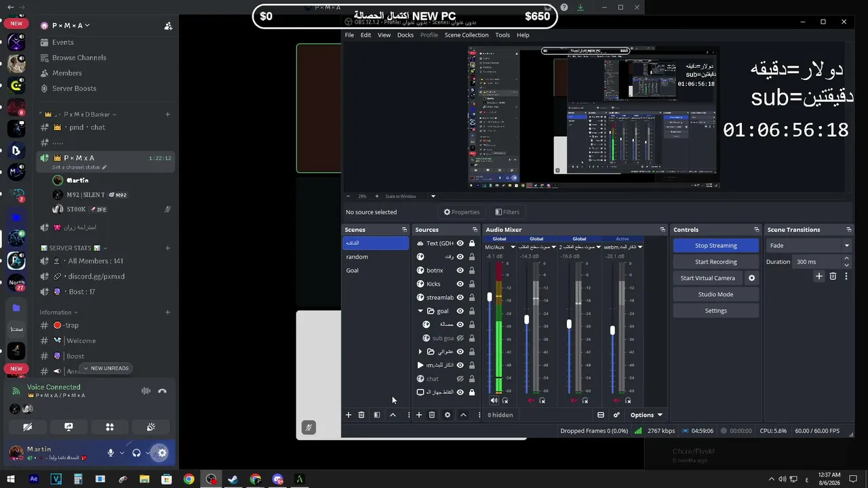This screenshot has width=868, height=488.
Task: Select the random scene
Action: tap(376, 257)
